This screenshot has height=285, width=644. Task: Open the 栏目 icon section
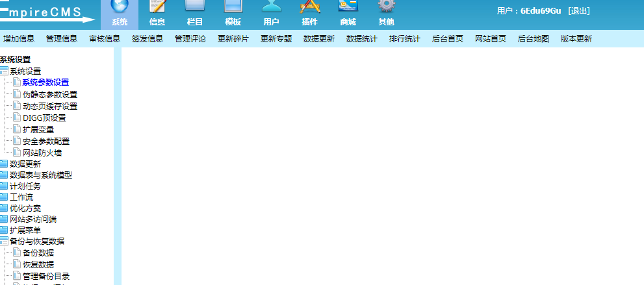[x=195, y=14]
